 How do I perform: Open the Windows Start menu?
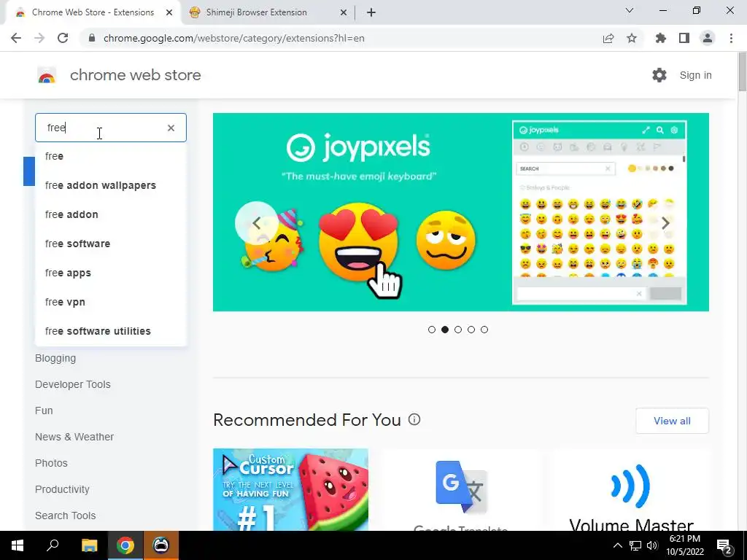pyautogui.click(x=18, y=545)
